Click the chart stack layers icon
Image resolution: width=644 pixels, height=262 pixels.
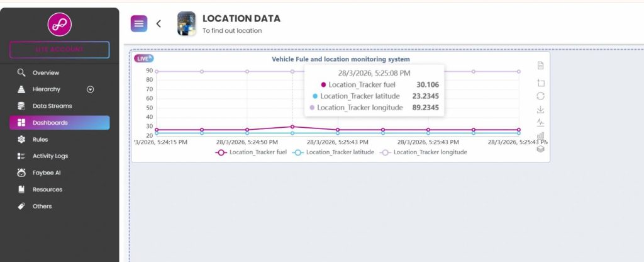540,149
